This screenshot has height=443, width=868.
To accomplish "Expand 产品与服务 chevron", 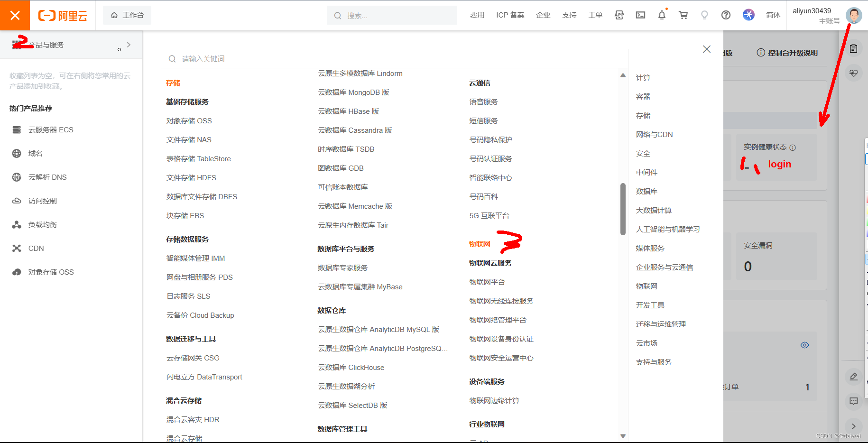I will pyautogui.click(x=129, y=45).
